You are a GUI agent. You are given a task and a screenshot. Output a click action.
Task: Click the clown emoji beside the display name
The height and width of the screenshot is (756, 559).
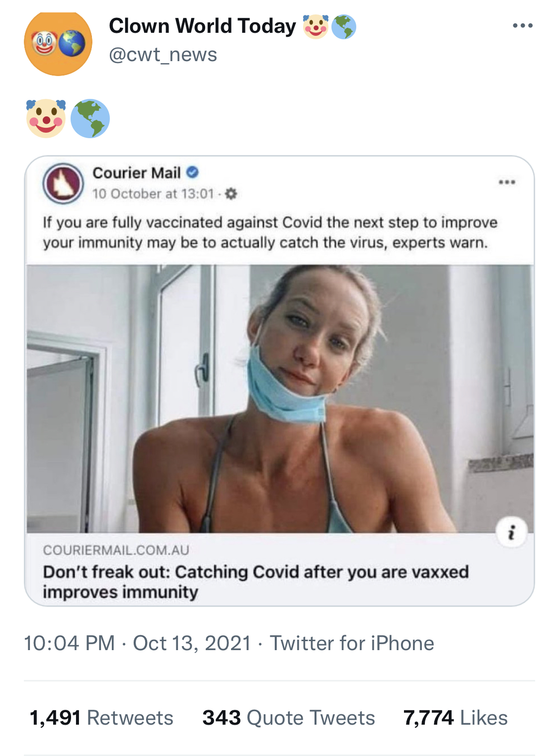click(316, 26)
